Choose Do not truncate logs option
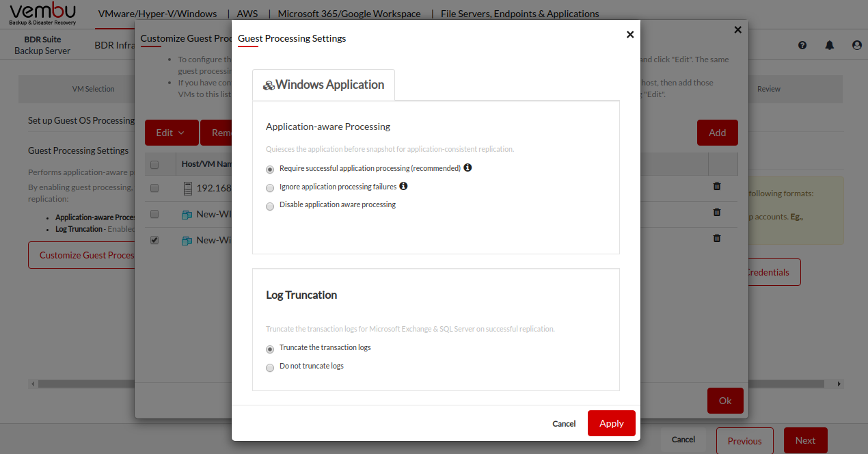This screenshot has width=868, height=454. (x=270, y=367)
